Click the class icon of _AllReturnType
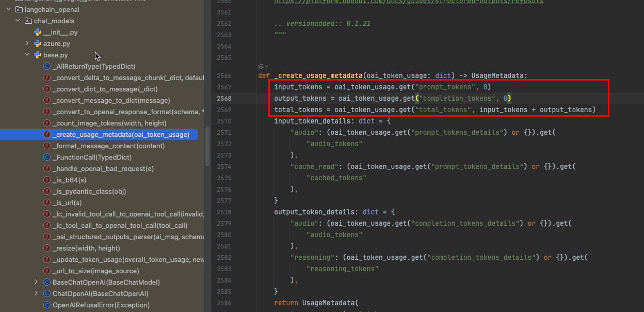The width and height of the screenshot is (644, 312). pyautogui.click(x=47, y=66)
